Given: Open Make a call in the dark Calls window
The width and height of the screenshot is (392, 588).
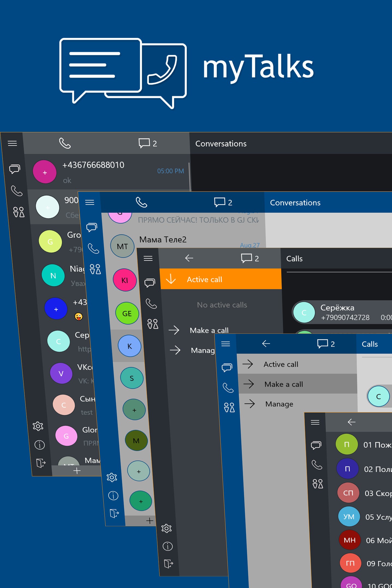Looking at the screenshot, I should point(209,330).
